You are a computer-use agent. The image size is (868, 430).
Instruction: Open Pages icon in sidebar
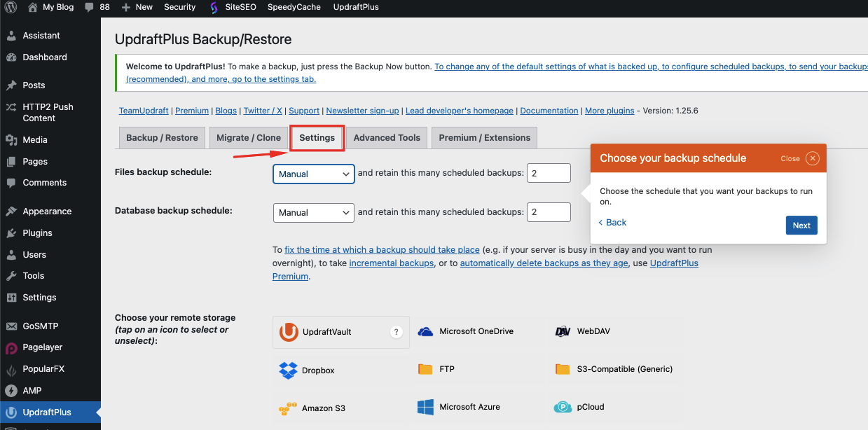point(11,162)
